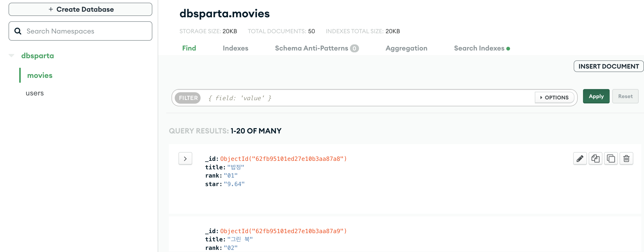Click the star value "9.64"
Screen dimensions: 644x252
[234, 184]
